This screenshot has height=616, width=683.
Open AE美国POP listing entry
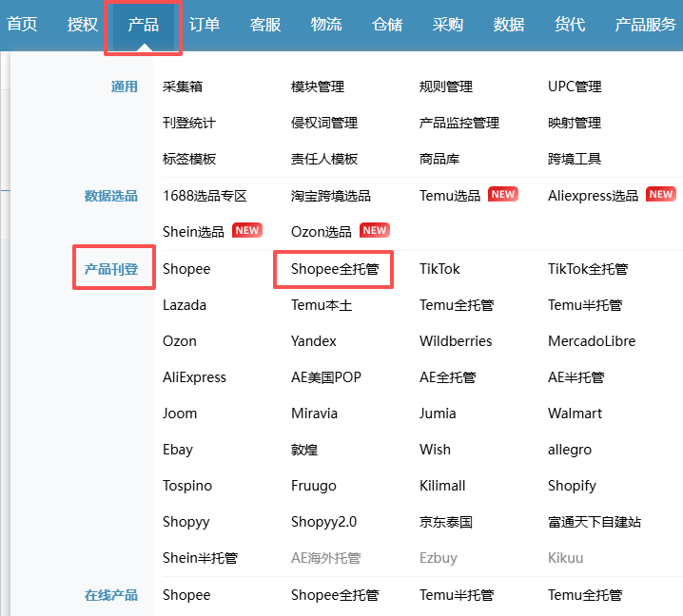click(x=326, y=377)
